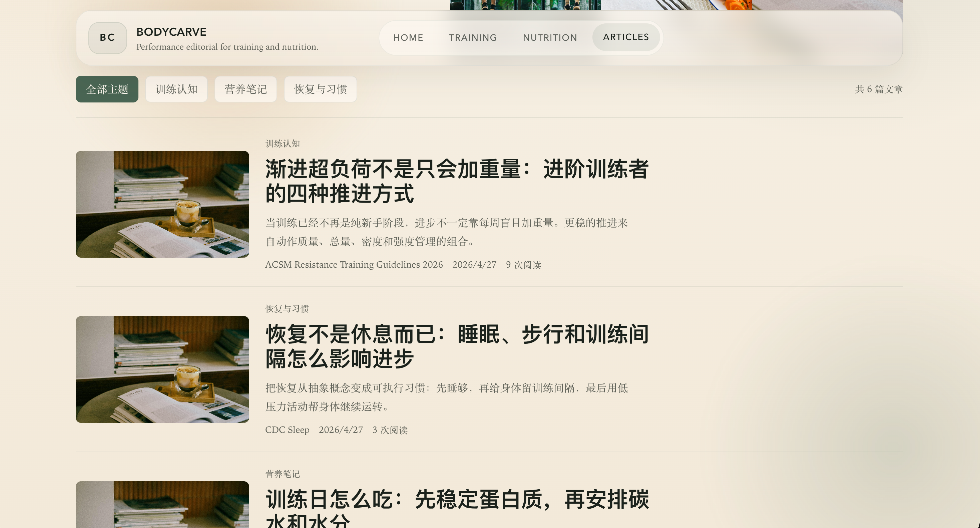This screenshot has height=528, width=980.
Task: Go to the HOME nav item
Action: pos(408,38)
